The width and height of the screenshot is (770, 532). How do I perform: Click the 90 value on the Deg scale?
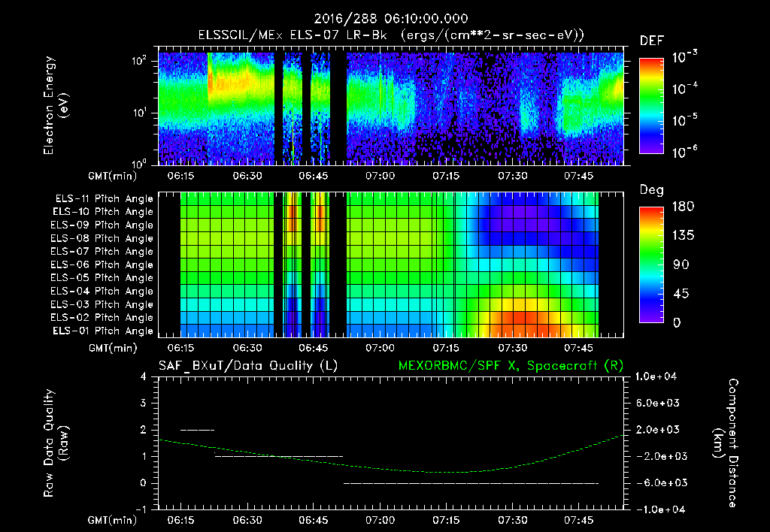pos(680,265)
